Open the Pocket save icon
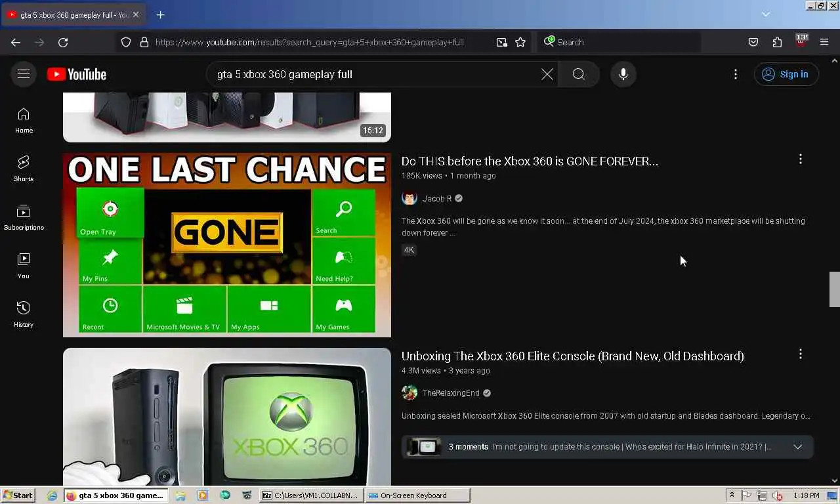Image resolution: width=840 pixels, height=504 pixels. point(753,42)
